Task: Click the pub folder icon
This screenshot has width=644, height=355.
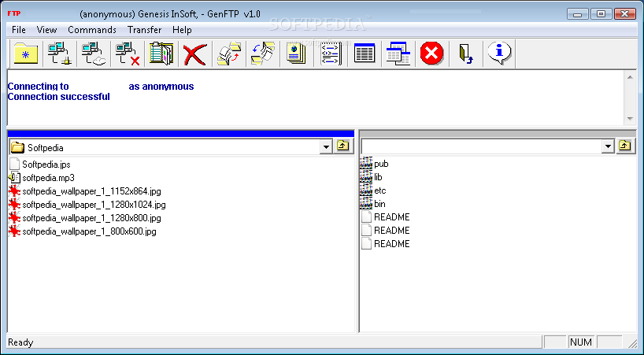Action: pyautogui.click(x=366, y=164)
